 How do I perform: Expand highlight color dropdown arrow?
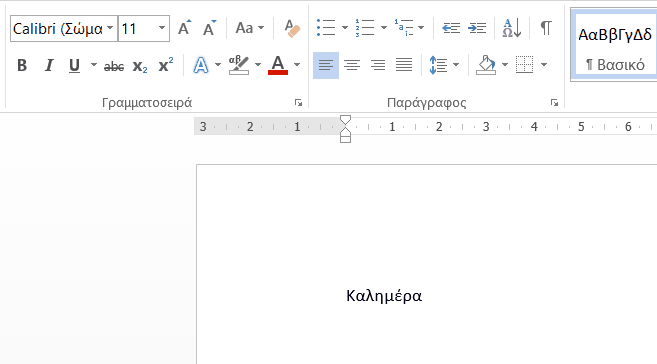258,65
